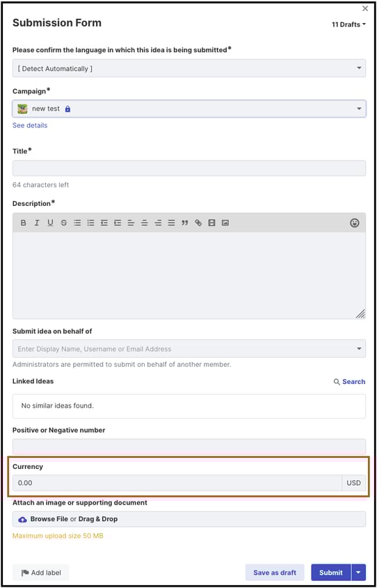Open the emoji picker in editor
The image size is (377, 588).
coord(355,223)
